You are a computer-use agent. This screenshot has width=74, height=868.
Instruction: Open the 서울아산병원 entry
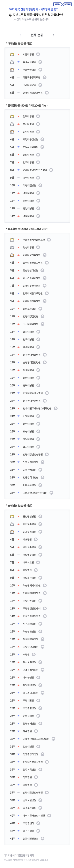pyautogui.click(x=29, y=70)
